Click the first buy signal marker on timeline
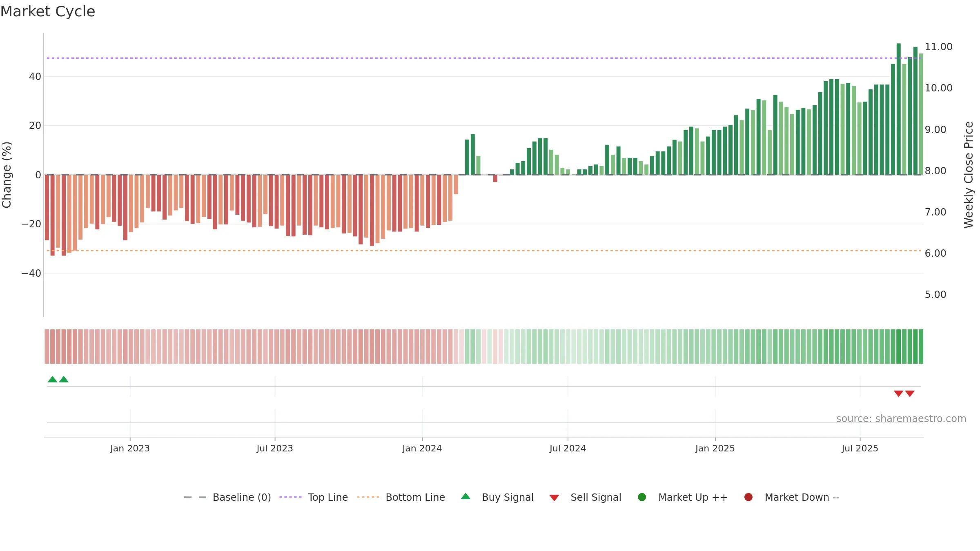Viewport: 980px width, 551px height. pos(52,379)
